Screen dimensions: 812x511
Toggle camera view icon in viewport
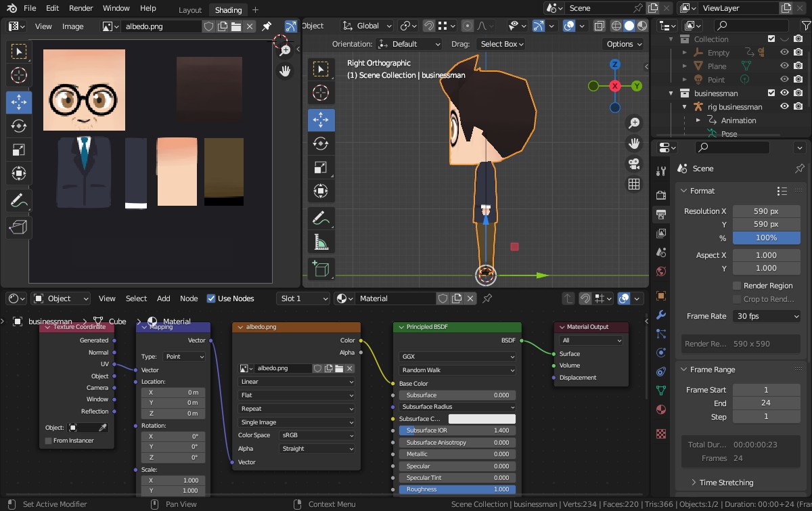634,164
